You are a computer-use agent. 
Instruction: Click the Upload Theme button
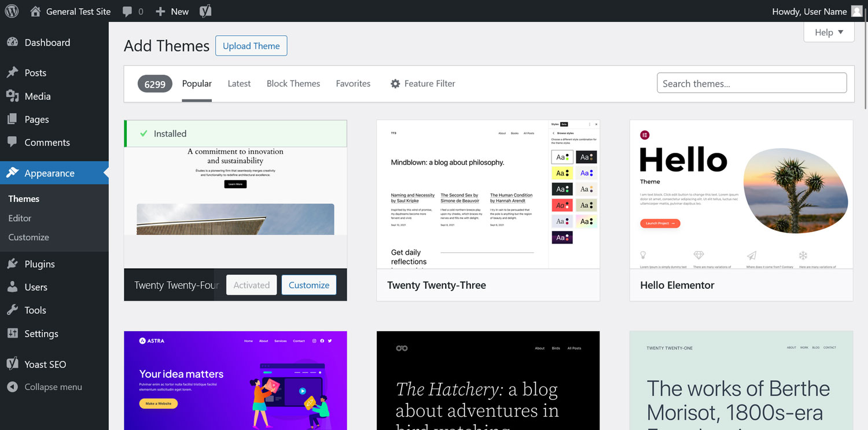(251, 46)
